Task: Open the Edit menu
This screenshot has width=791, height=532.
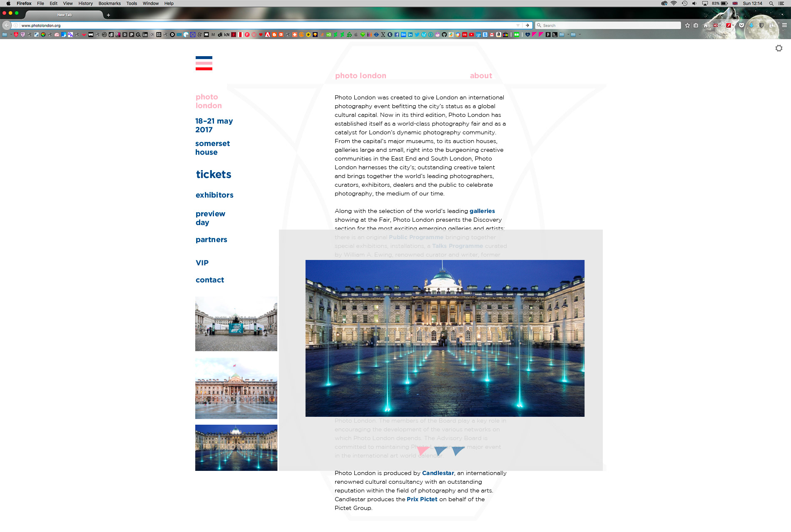Action: (x=54, y=3)
